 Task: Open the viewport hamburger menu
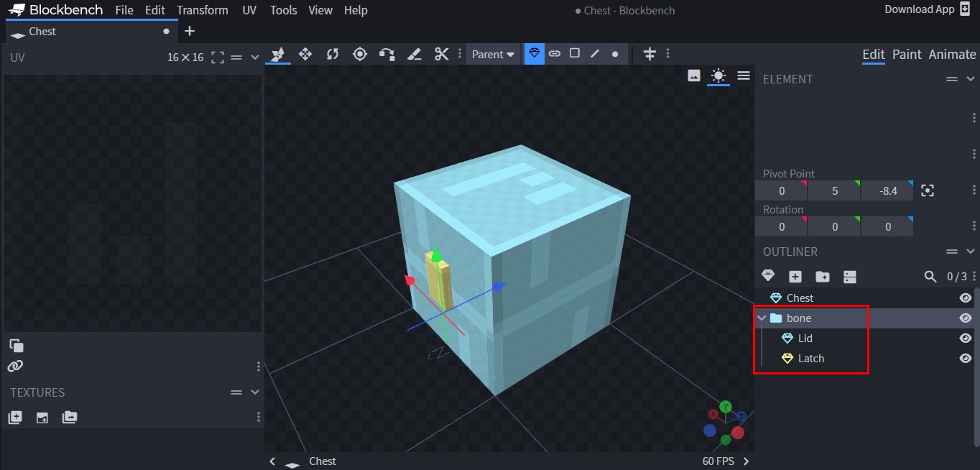click(744, 75)
